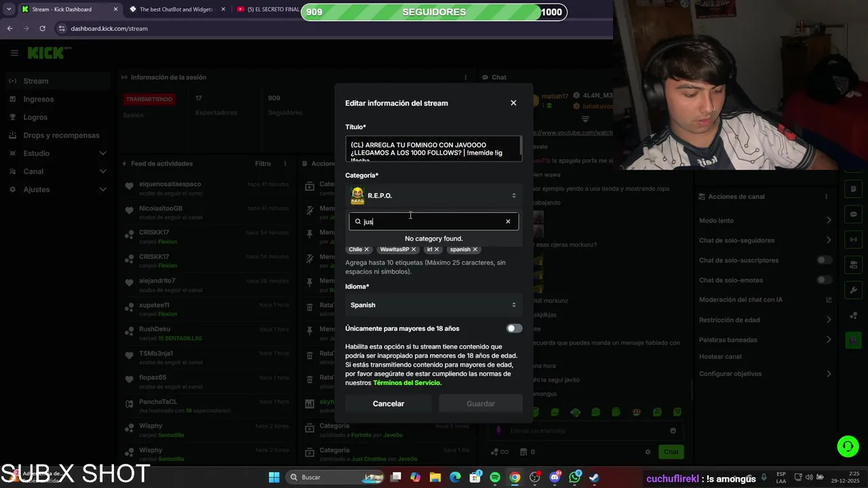This screenshot has width=868, height=488.
Task: Click the search magnifier icon in category field
Action: [x=358, y=222]
